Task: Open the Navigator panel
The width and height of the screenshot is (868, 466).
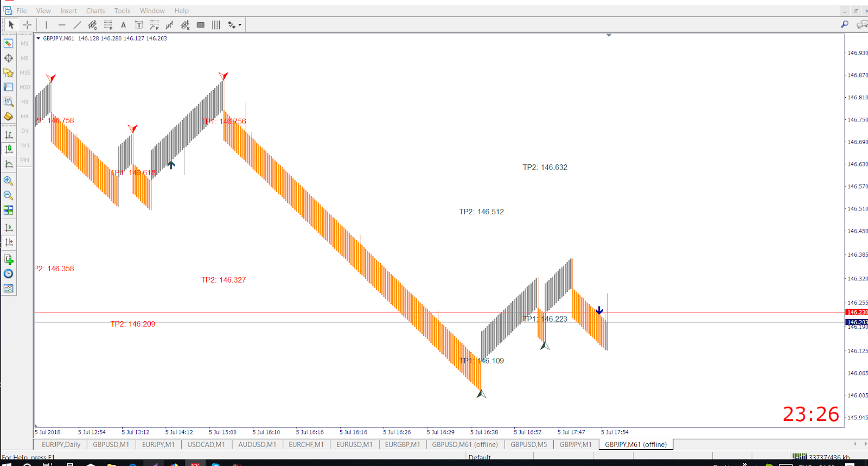Action: click(x=8, y=73)
